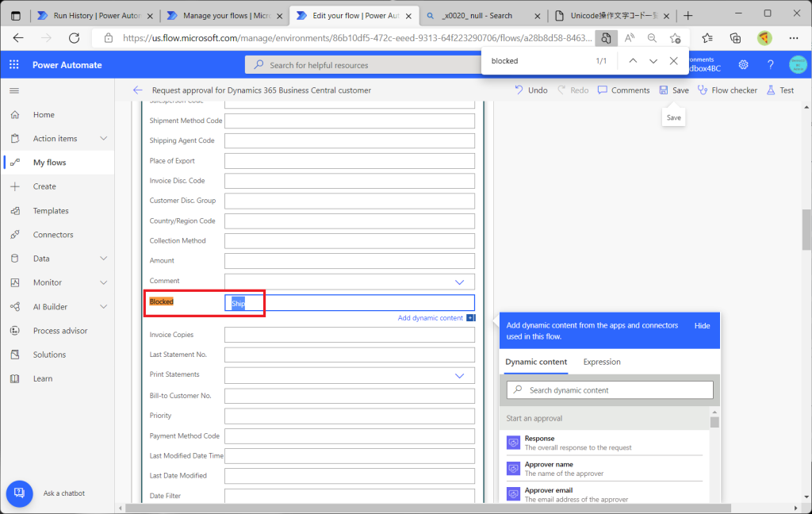Click the Add dynamic content link

pos(431,318)
